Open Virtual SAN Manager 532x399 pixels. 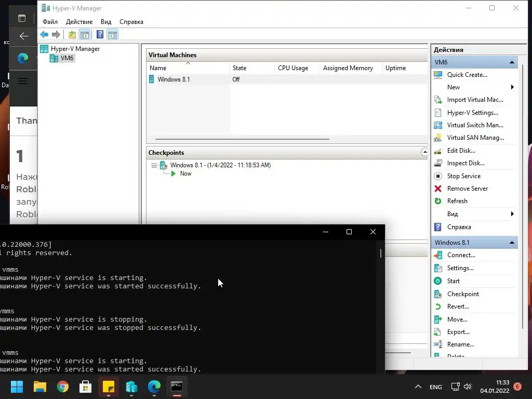(x=475, y=138)
